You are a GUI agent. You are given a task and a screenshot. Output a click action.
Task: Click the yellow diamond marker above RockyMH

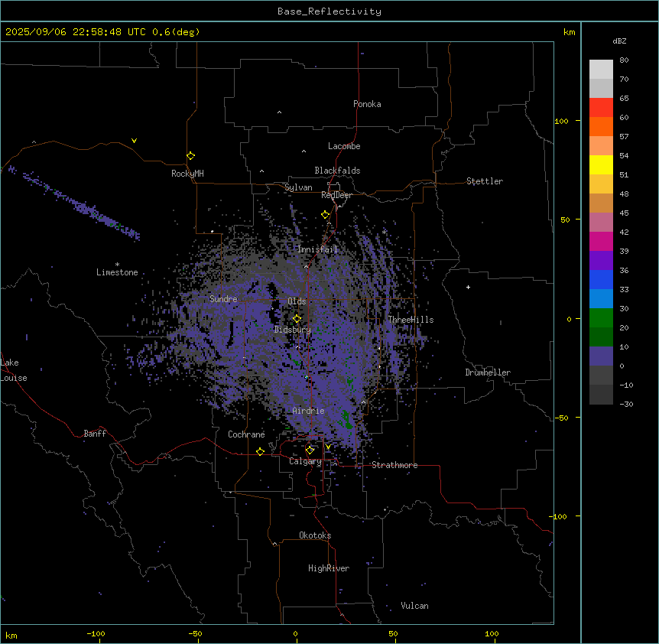[191, 156]
